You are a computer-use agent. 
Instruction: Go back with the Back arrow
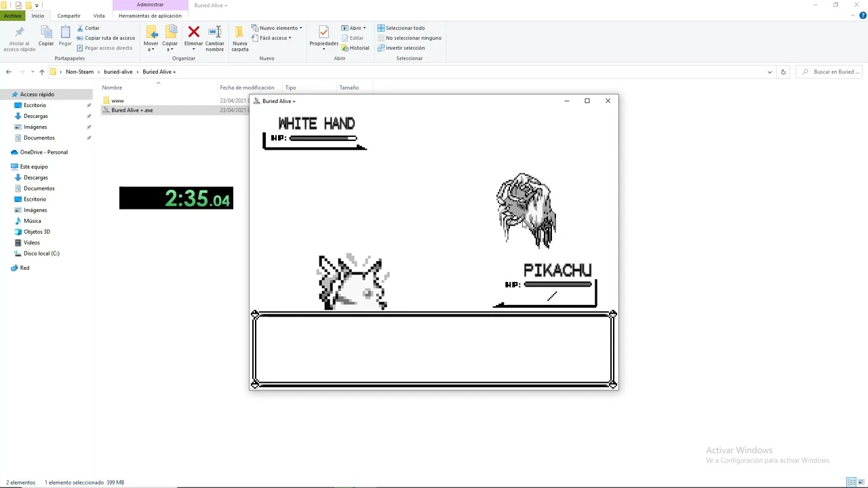tap(8, 72)
